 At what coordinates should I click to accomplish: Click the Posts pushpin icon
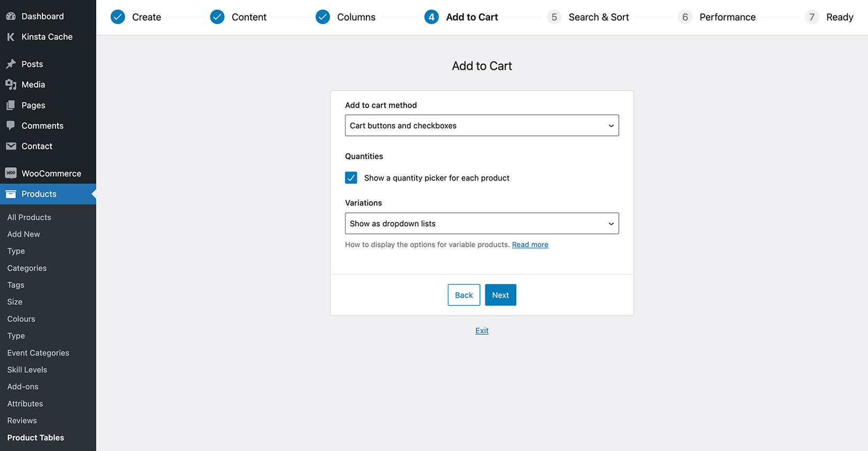click(11, 64)
